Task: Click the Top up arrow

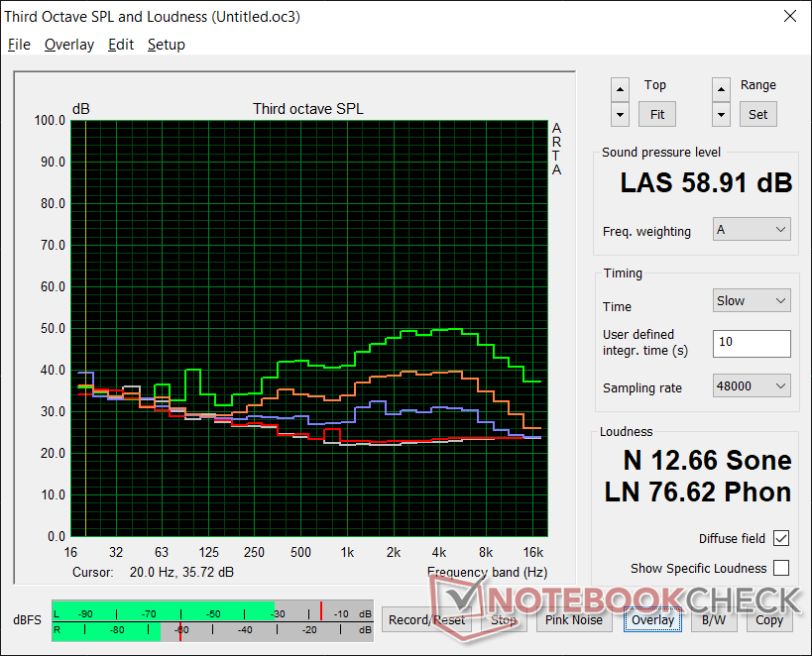Action: coord(620,89)
